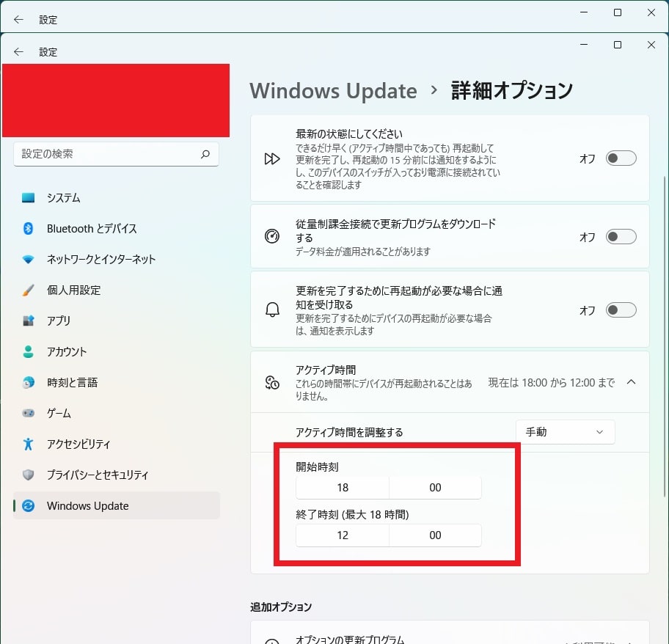This screenshot has width=669, height=644.
Task: Click the vertical scrollbar of settings page
Action: [665, 337]
